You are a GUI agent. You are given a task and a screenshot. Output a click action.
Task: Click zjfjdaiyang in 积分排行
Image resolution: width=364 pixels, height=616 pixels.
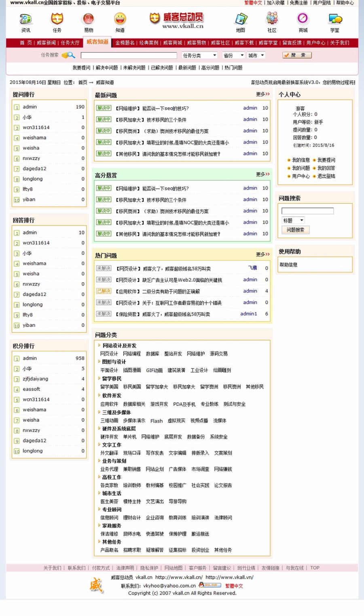click(x=35, y=379)
